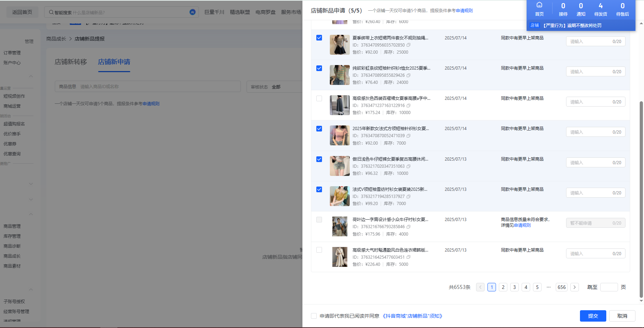The height and width of the screenshot is (328, 644).
Task: Go to next page with right arrow
Action: 575,287
